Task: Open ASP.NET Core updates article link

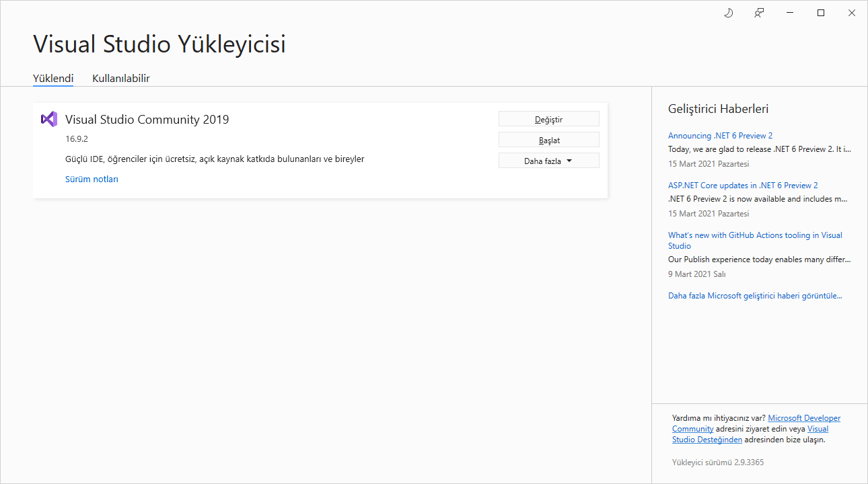Action: pos(743,186)
